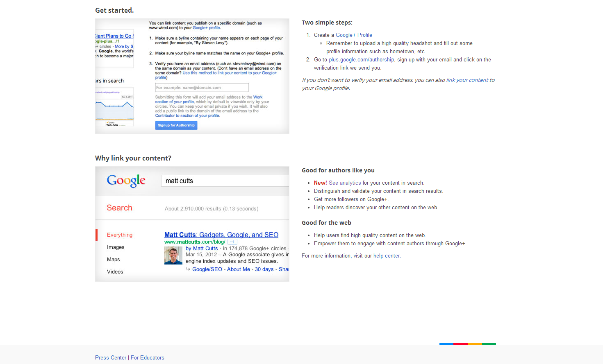603x364 pixels.
Task: Open the Google+ Profile link
Action: pos(354,35)
